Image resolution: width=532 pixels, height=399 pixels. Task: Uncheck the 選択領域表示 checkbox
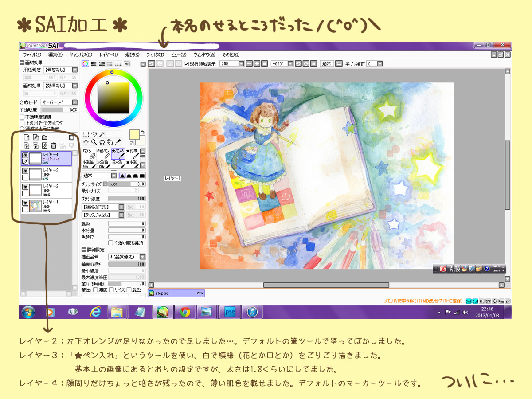(187, 64)
